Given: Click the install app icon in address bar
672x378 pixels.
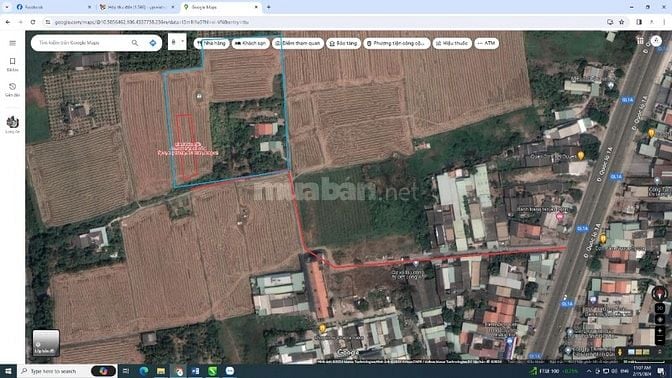Looking at the screenshot, I should [610, 22].
